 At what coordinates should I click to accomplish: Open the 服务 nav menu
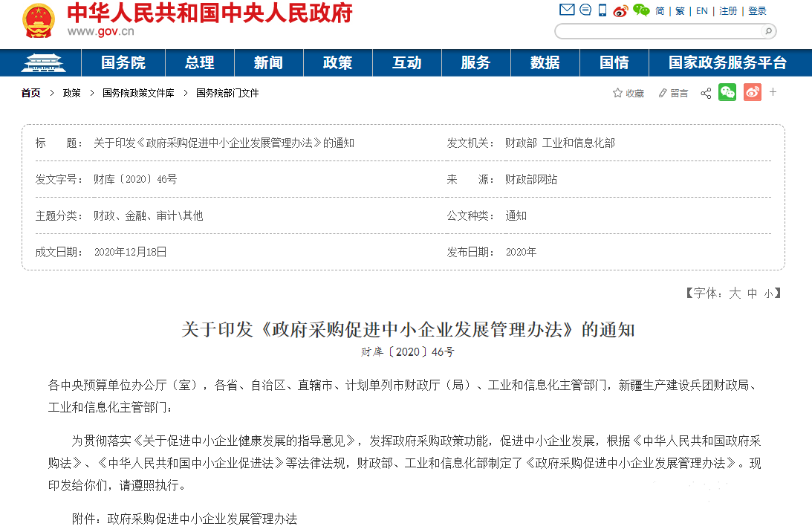476,62
